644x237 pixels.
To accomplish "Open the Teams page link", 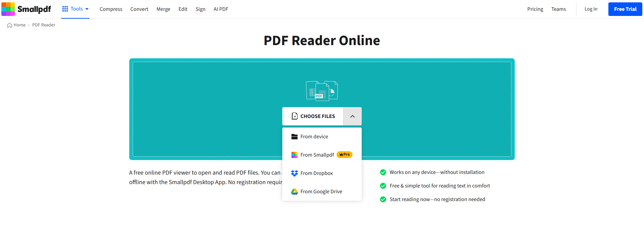I will click(558, 9).
